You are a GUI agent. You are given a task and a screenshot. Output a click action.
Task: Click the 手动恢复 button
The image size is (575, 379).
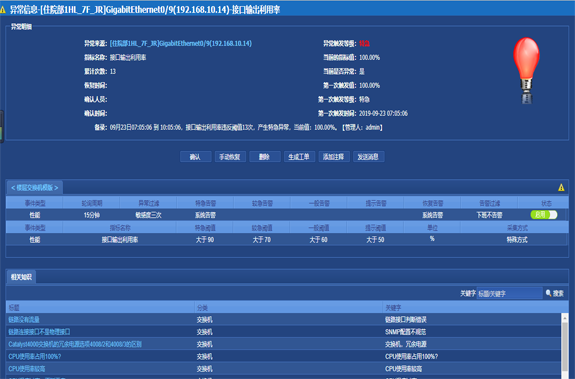(x=230, y=157)
